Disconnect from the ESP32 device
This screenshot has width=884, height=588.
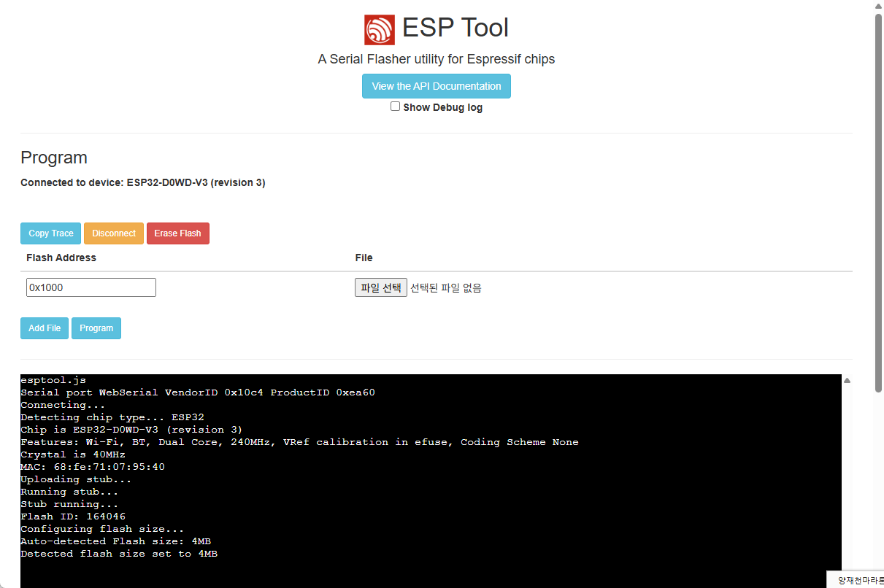[x=114, y=233]
